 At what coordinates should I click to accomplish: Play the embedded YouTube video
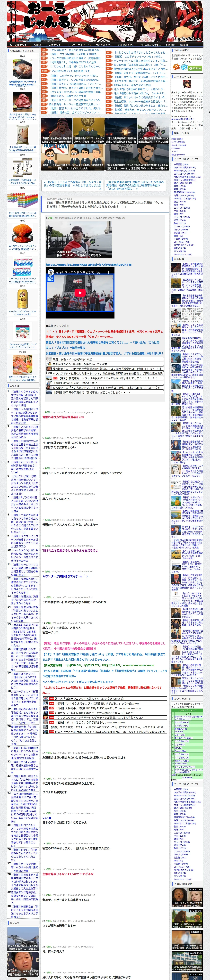tap(80, 293)
